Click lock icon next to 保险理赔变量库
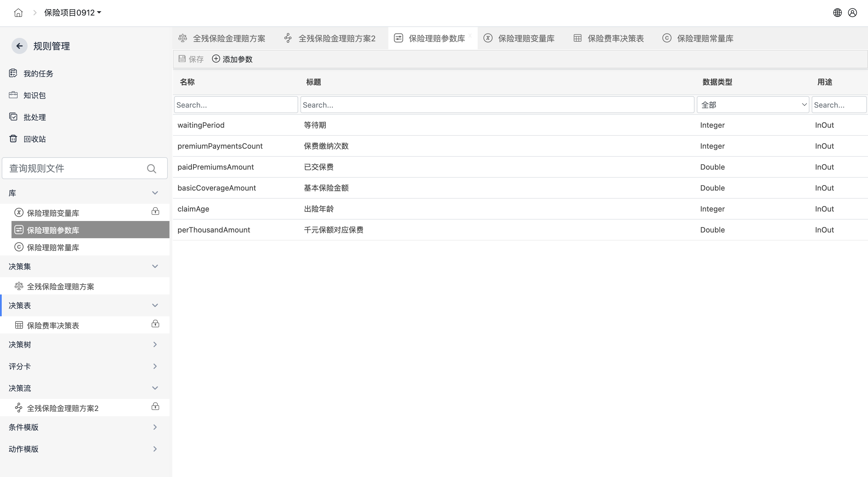 pos(155,212)
